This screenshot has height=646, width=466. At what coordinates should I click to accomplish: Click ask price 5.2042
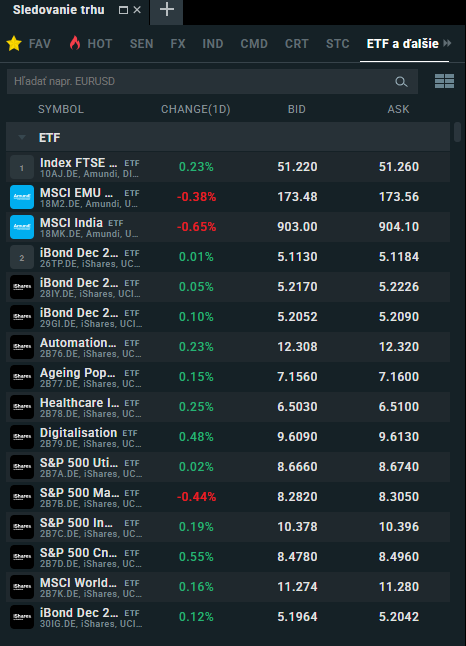click(x=399, y=617)
